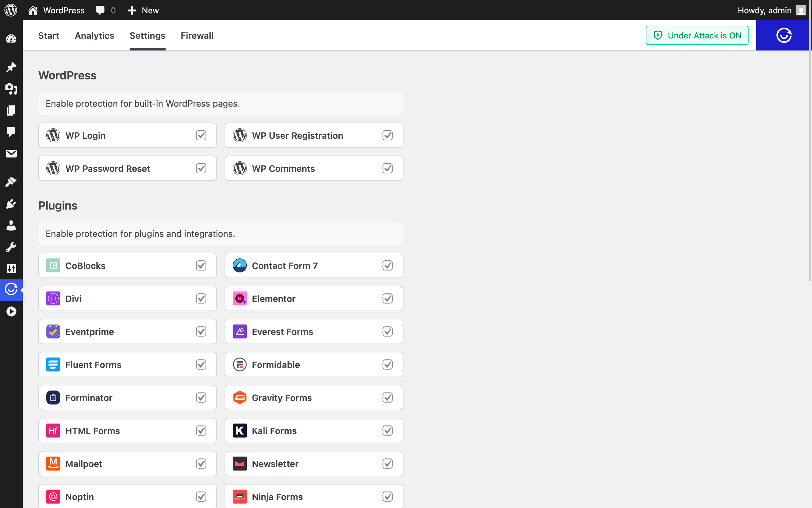Click Under Attack is ON button
Screen dimensions: 812x508
click(697, 35)
